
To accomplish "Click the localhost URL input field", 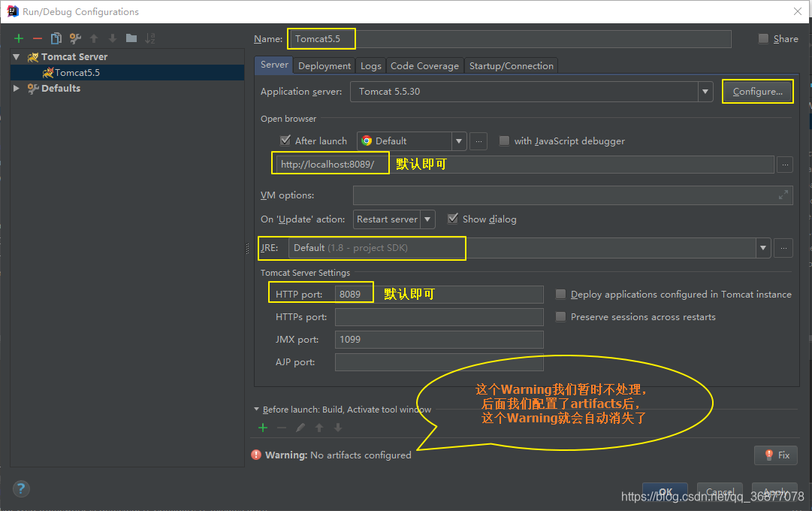I will coord(524,165).
